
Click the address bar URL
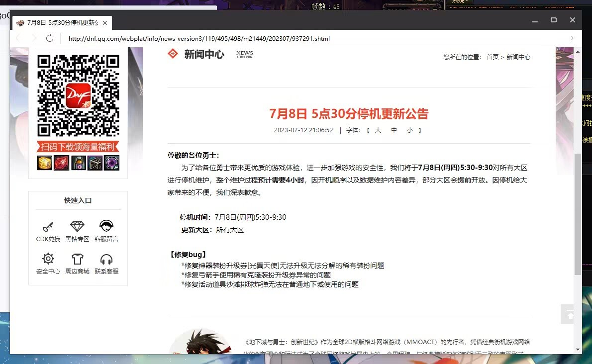[199, 38]
